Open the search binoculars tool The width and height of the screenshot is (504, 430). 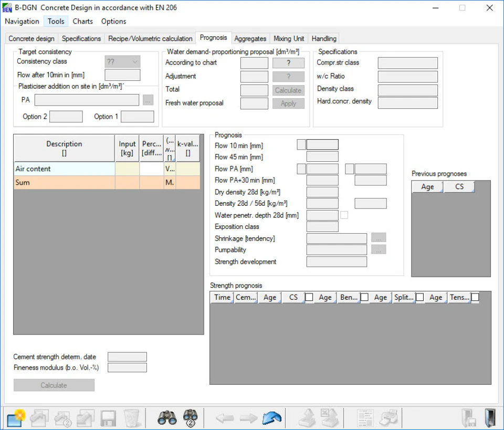pos(167,418)
